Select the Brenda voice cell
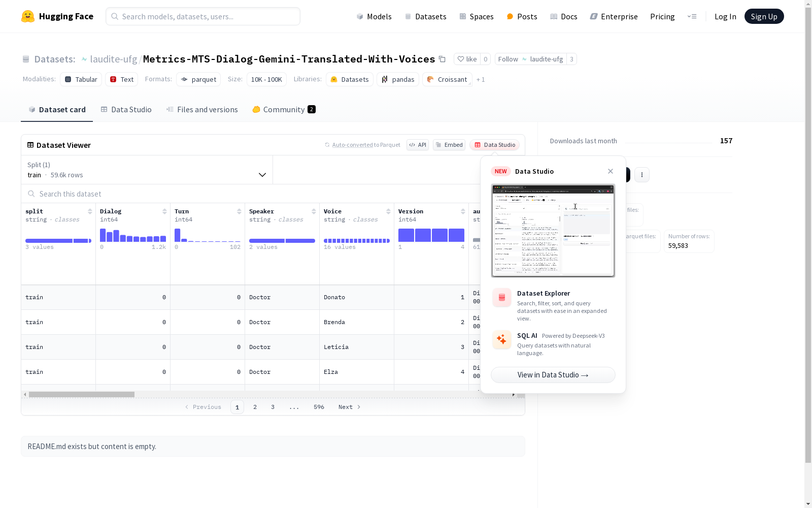 (357, 322)
